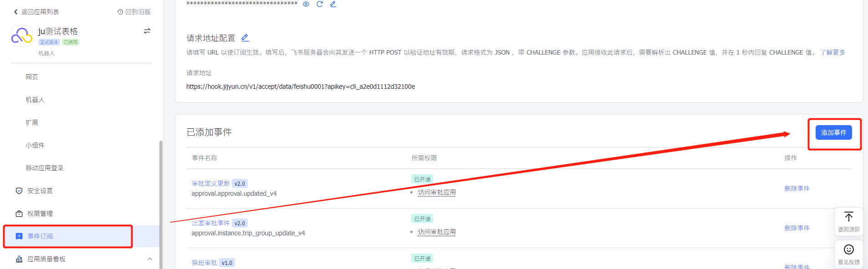Image resolution: width=868 pixels, height=269 pixels.
Task: Edit the 请求地址配置 with pencil icon
Action: 245,38
